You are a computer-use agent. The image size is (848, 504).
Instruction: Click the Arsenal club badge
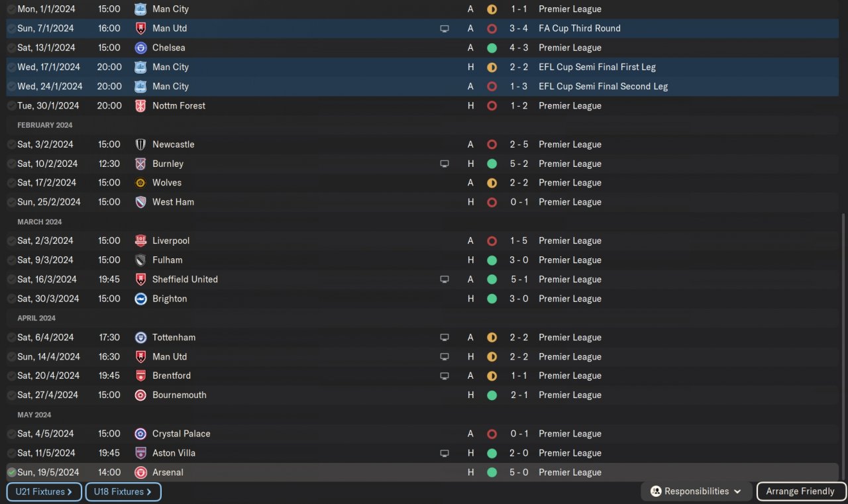click(140, 472)
